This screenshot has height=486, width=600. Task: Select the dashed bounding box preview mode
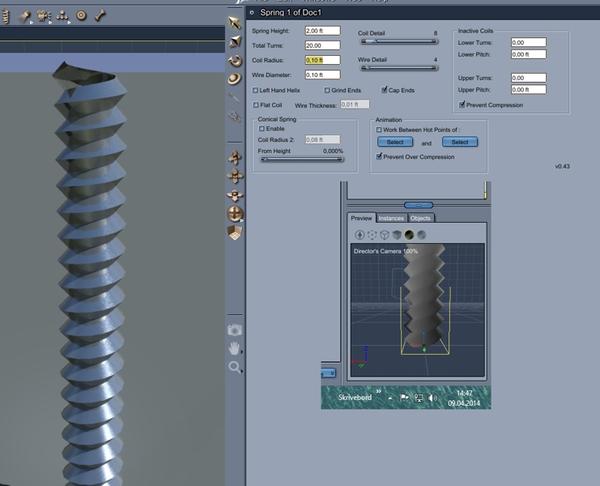[372, 235]
